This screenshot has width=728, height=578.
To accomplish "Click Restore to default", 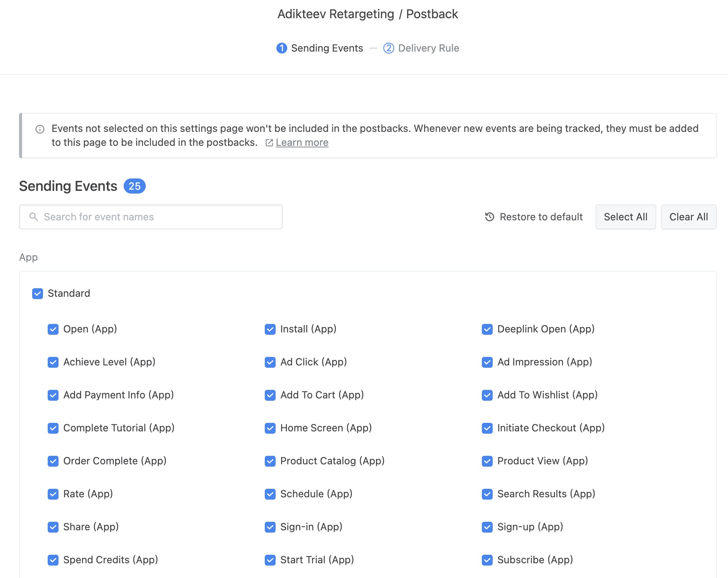I will [x=541, y=217].
